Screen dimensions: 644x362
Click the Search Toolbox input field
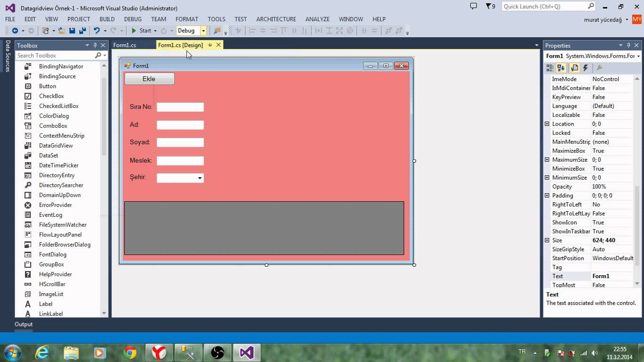point(55,56)
